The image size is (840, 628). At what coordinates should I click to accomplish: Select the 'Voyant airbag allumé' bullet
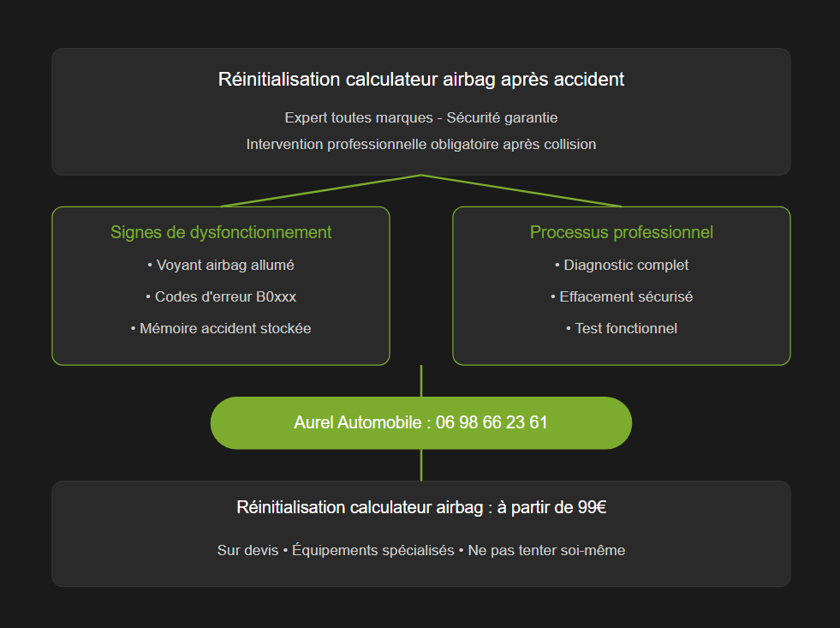tap(221, 265)
